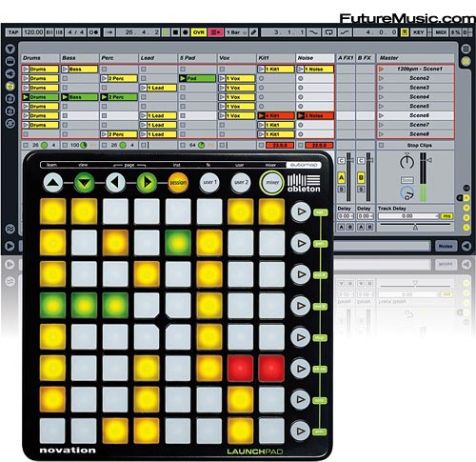This screenshot has height=462, width=476.
Task: Click the transport Stop square button
Action: tap(175, 32)
